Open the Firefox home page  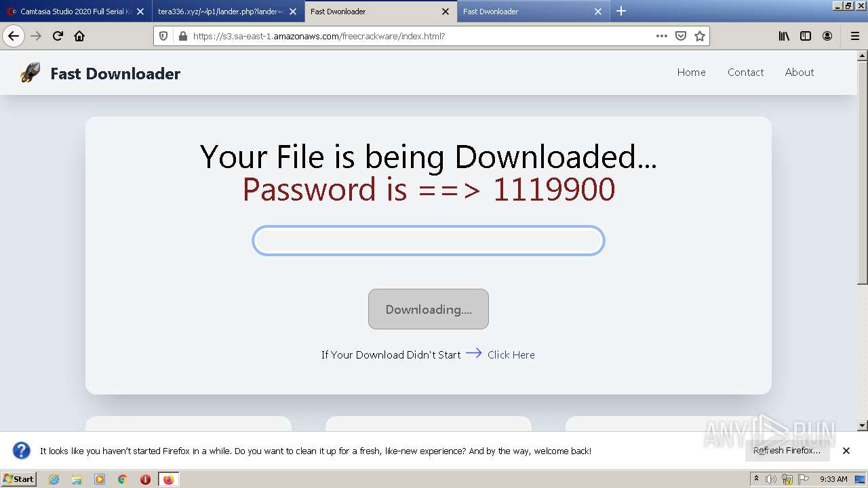(x=79, y=36)
